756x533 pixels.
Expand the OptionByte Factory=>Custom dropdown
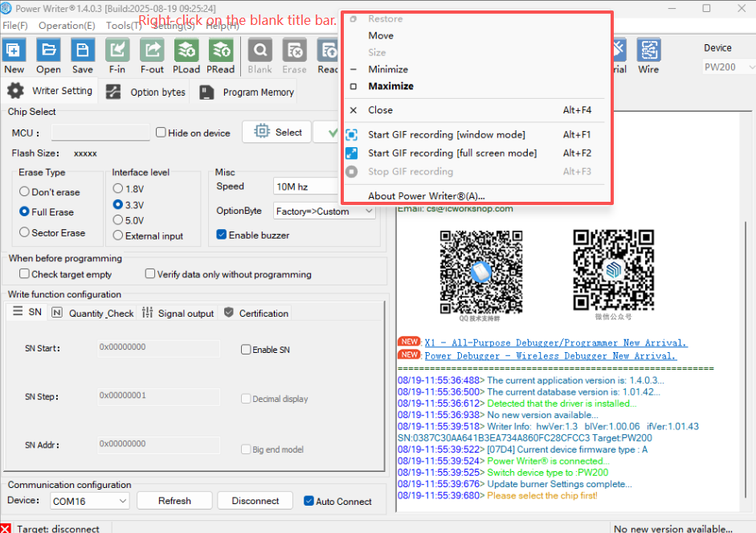(324, 211)
